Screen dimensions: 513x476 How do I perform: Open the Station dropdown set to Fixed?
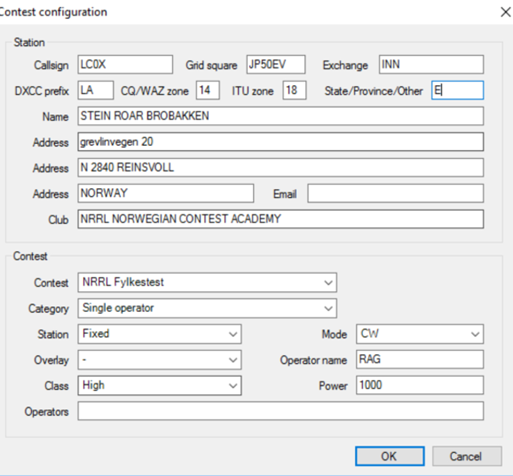pos(159,334)
